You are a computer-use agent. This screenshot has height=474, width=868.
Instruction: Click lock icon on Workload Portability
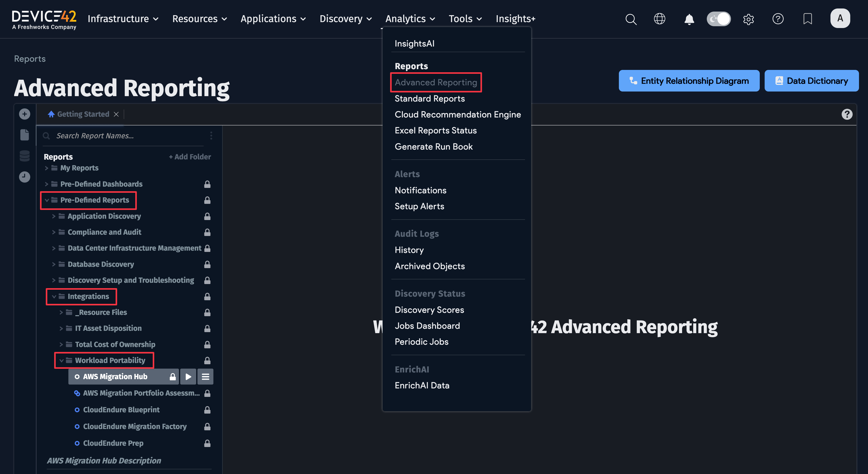click(x=207, y=360)
